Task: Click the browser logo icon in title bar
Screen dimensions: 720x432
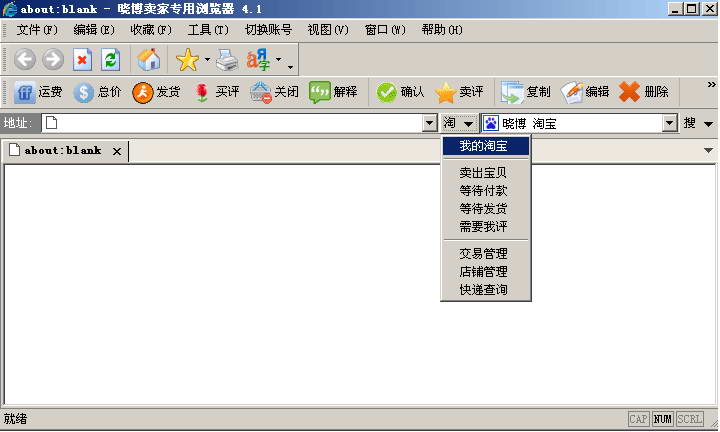Action: pyautogui.click(x=9, y=9)
